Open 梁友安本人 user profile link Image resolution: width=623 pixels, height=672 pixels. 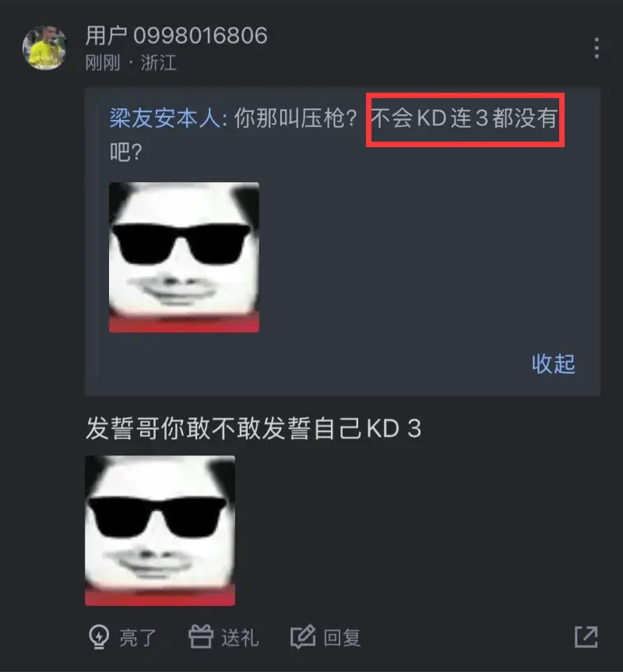tap(165, 118)
